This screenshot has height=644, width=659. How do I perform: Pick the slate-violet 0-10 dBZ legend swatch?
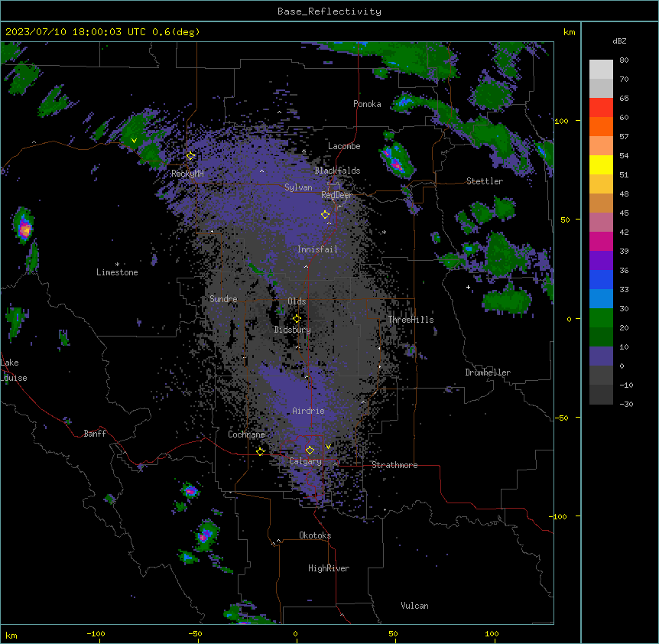click(601, 356)
